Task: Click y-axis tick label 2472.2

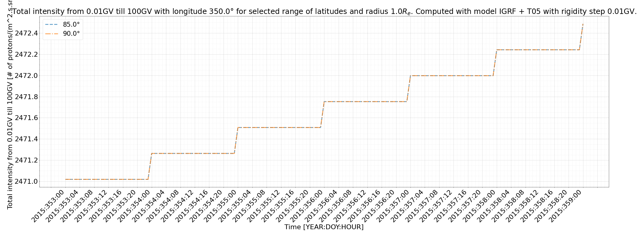Action: click(x=27, y=54)
